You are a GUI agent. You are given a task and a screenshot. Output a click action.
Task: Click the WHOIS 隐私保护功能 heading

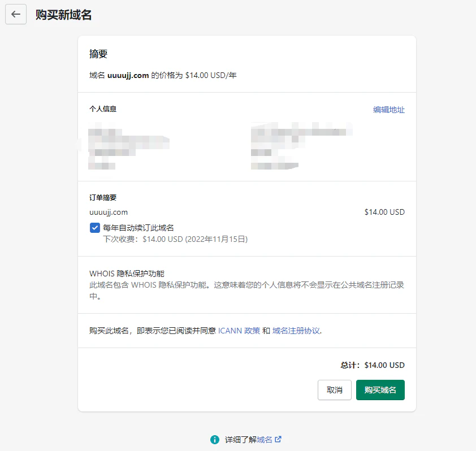tap(127, 271)
